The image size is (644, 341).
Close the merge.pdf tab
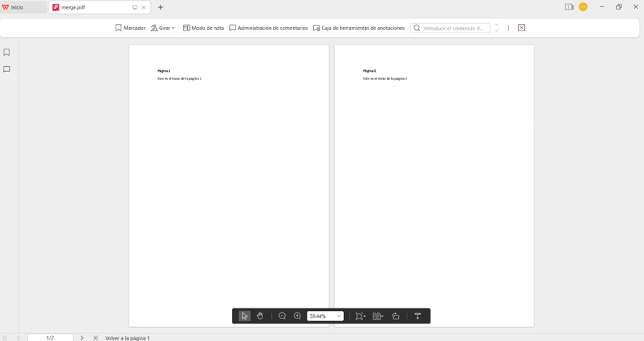click(144, 7)
